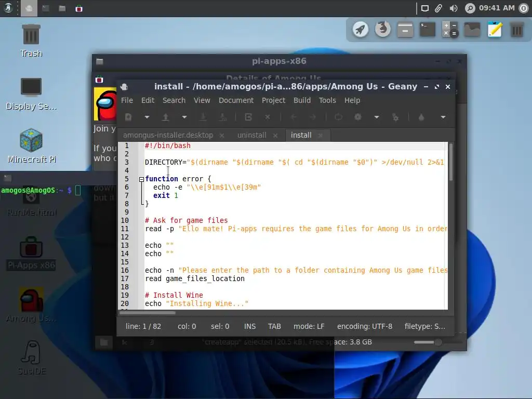Click 'mode: LF' in status bar
Screen dimensions: 532x399
309,326
